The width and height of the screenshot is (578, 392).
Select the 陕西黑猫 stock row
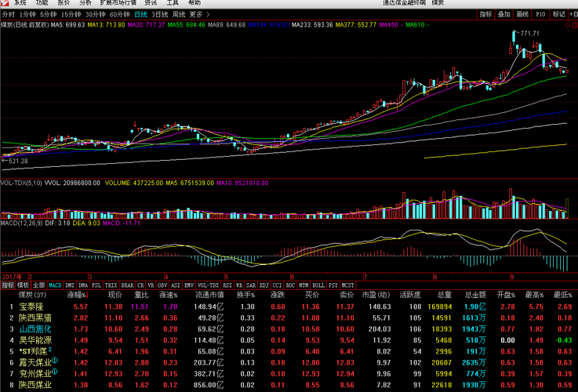tap(289, 318)
